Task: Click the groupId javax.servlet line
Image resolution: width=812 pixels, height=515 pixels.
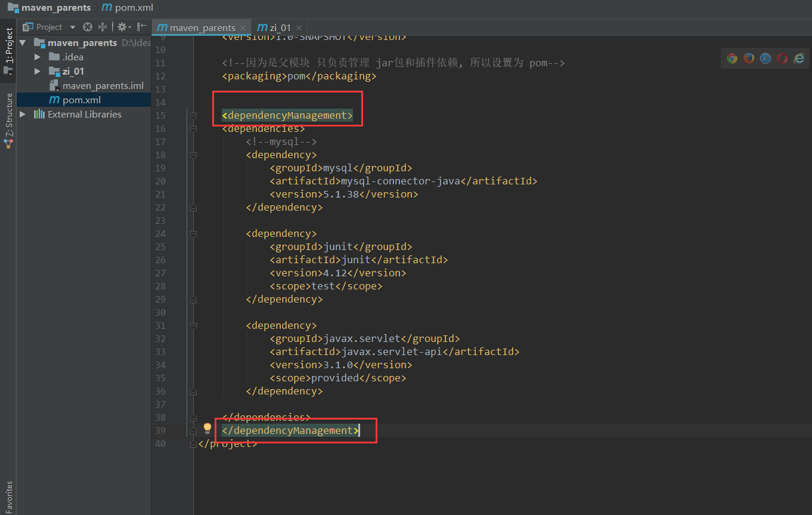Action: click(365, 339)
